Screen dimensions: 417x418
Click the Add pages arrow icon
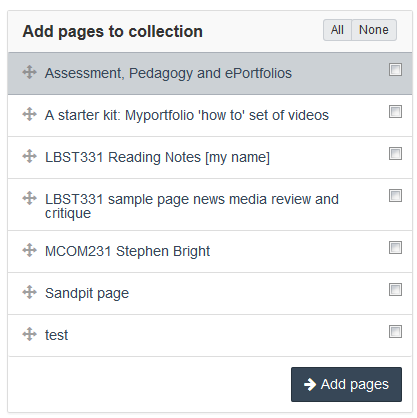click(310, 384)
